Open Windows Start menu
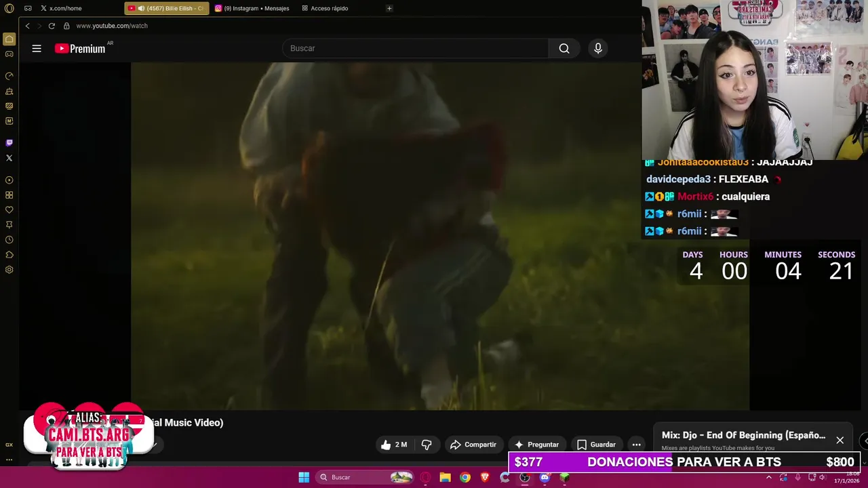The height and width of the screenshot is (488, 868). coord(304,477)
